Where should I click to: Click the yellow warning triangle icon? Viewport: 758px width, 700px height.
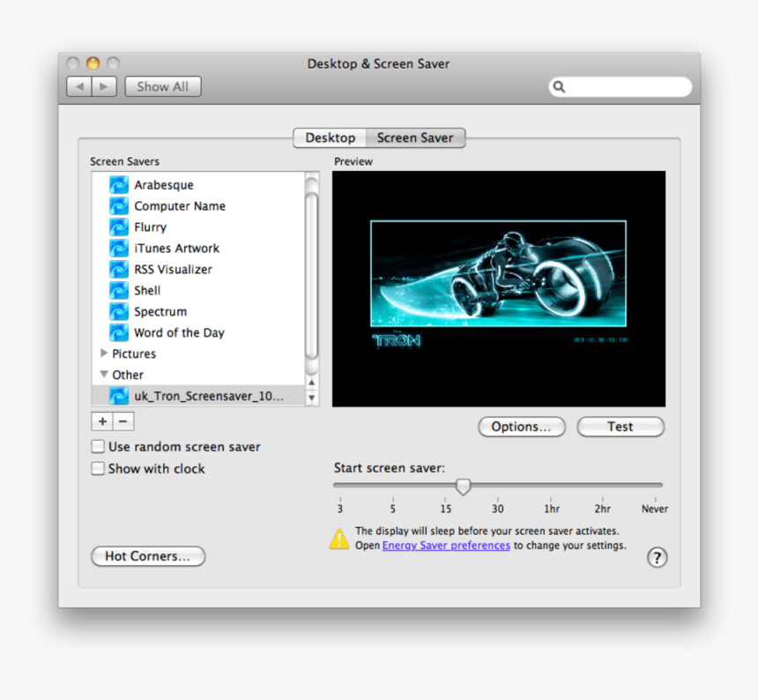[339, 539]
